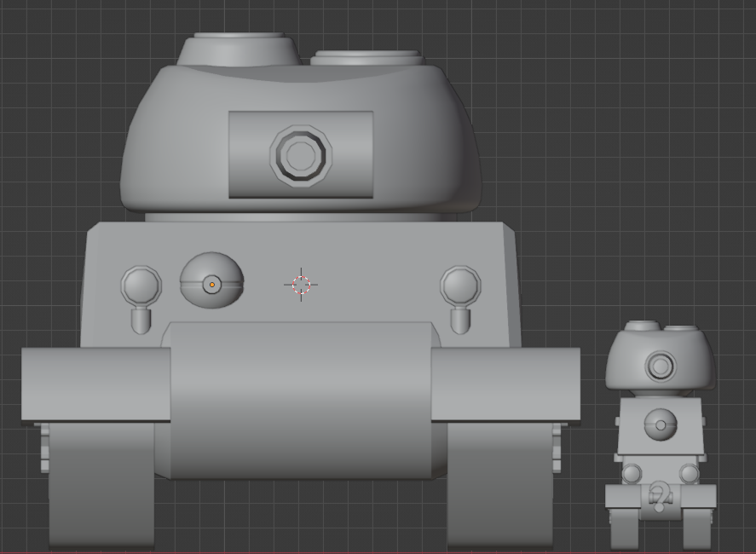Image resolution: width=756 pixels, height=554 pixels.
Task: Click the number 2 emblem on the small tank
Action: point(660,496)
